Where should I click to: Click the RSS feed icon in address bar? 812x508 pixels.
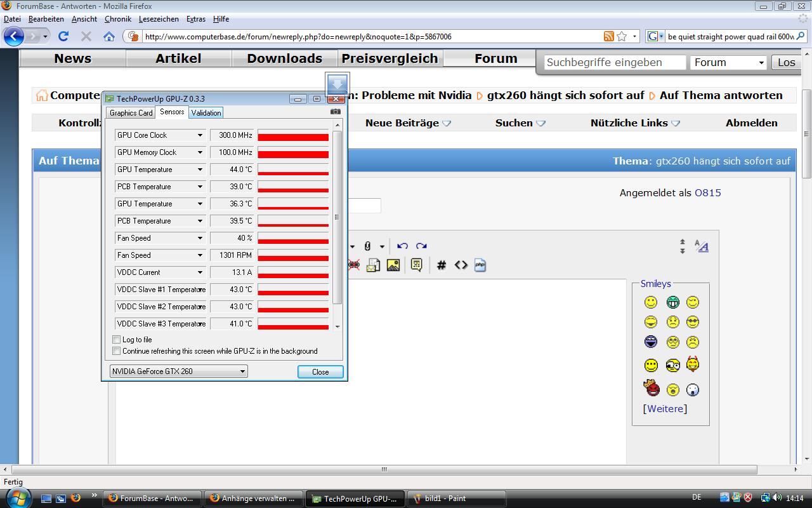pos(609,36)
